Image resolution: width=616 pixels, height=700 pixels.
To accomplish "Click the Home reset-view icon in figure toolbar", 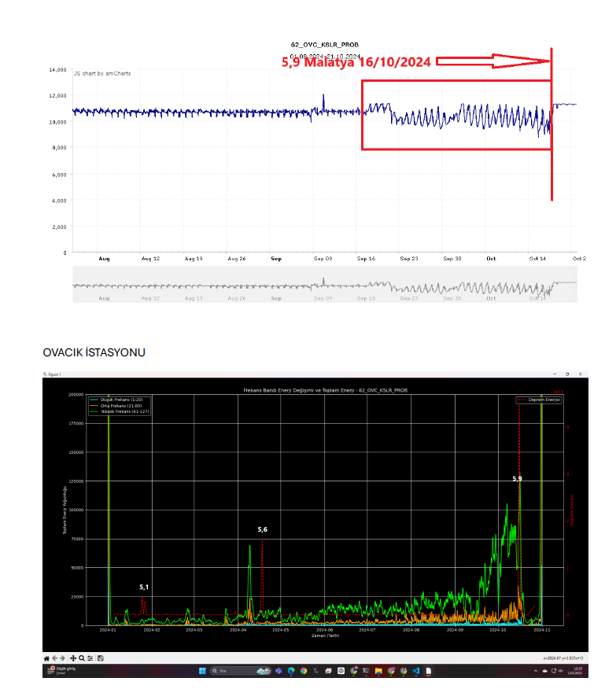I will [46, 658].
